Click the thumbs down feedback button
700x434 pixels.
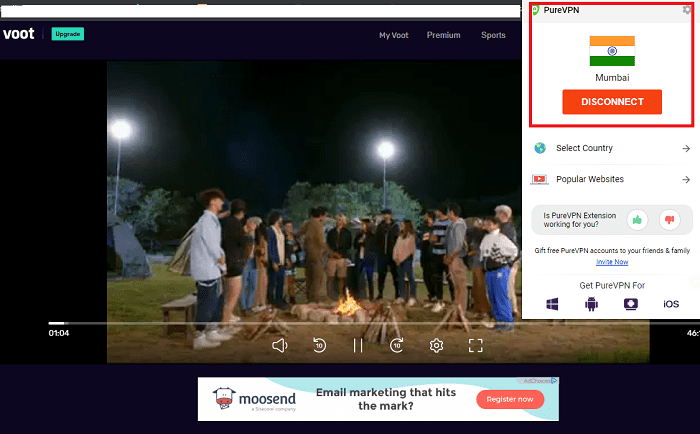pyautogui.click(x=670, y=218)
